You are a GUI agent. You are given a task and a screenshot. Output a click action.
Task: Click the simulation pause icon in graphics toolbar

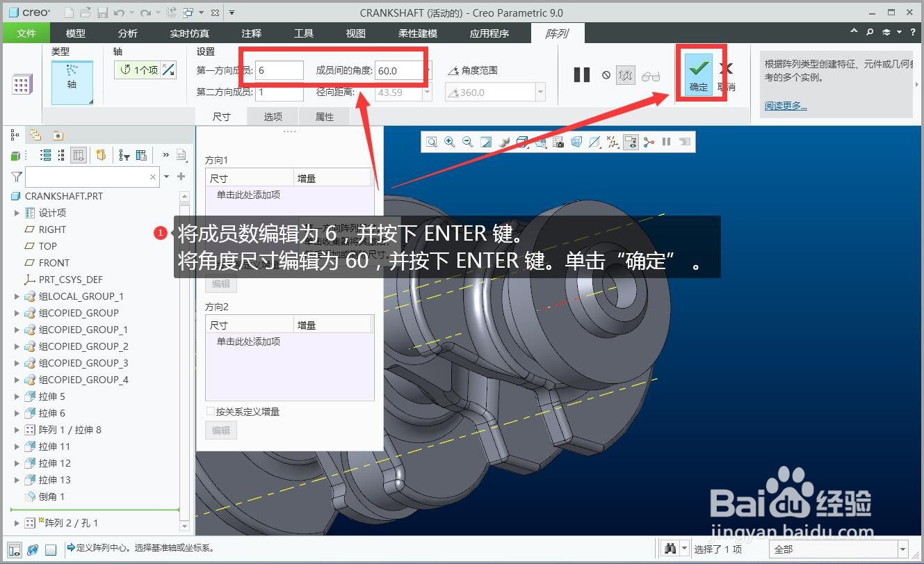pyautogui.click(x=667, y=142)
